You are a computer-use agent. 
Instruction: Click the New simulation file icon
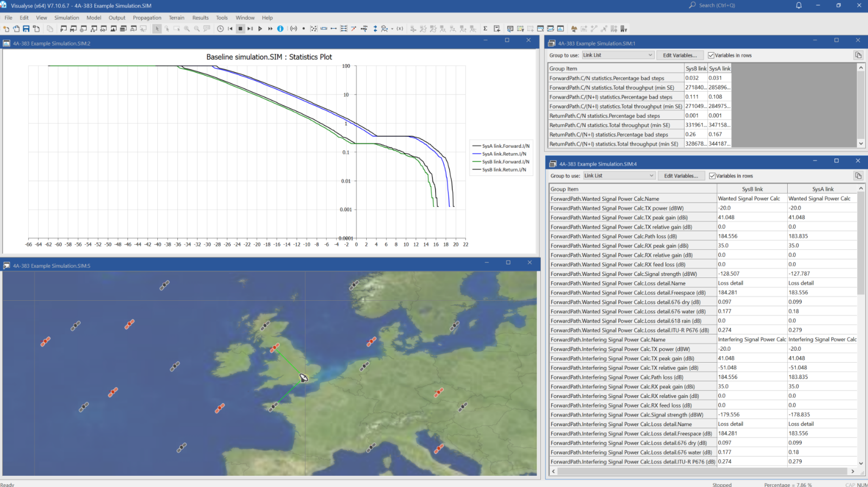[x=6, y=29]
